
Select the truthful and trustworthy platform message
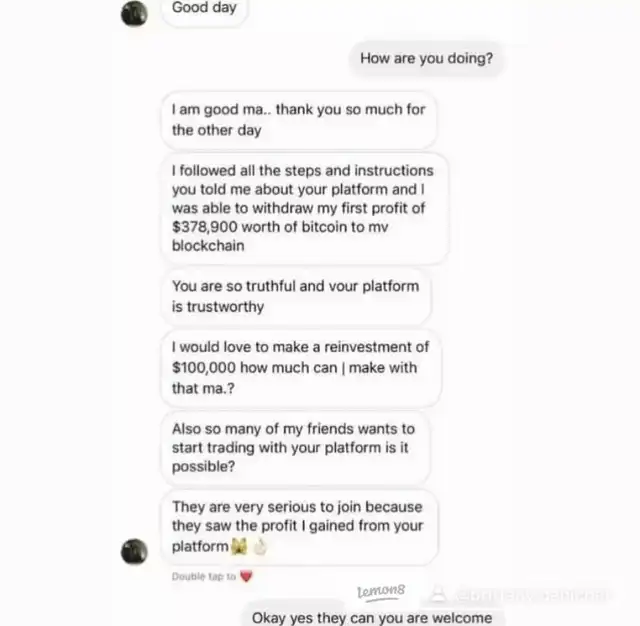[296, 296]
